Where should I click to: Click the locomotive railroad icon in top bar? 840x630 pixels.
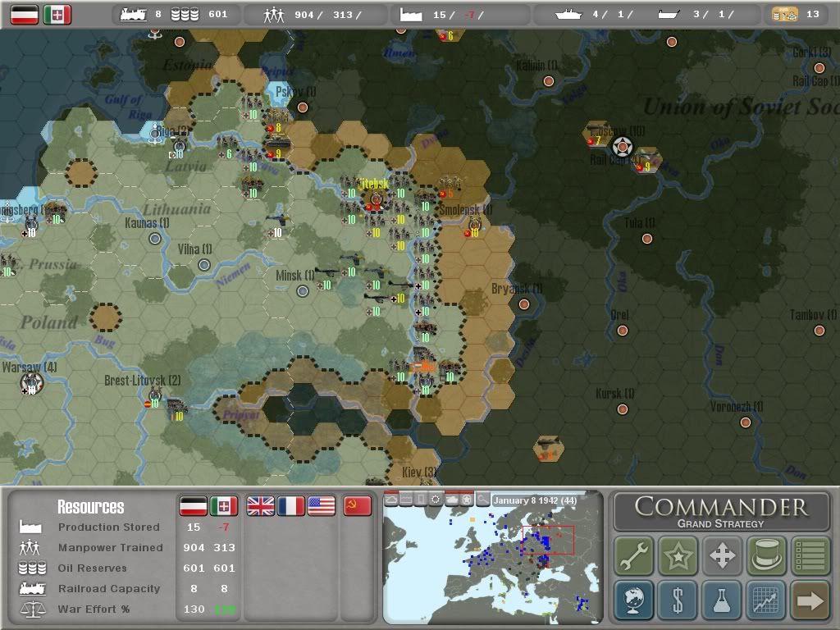[134, 15]
